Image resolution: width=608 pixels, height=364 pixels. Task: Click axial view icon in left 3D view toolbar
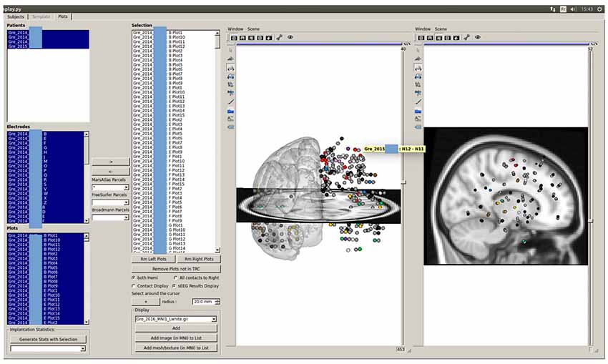pyautogui.click(x=234, y=38)
